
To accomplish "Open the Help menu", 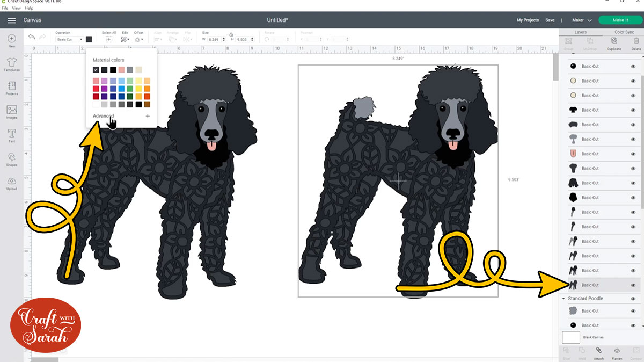I will point(29,8).
